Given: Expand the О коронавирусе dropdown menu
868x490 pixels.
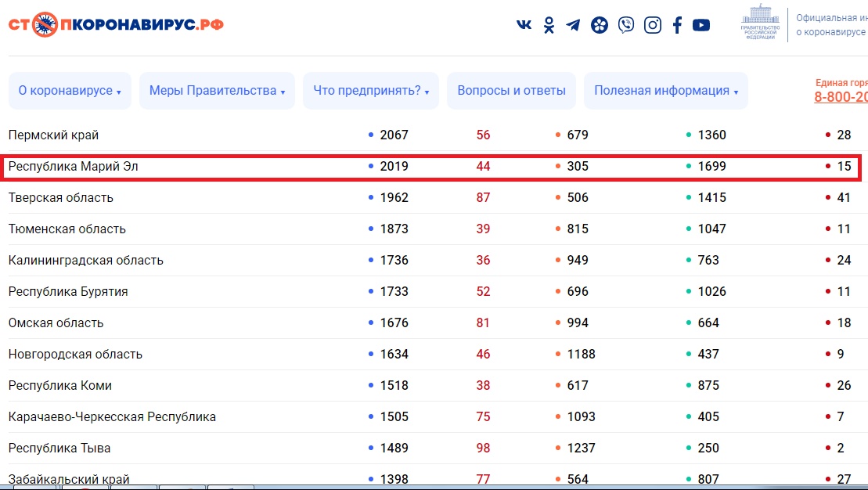Looking at the screenshot, I should point(70,91).
